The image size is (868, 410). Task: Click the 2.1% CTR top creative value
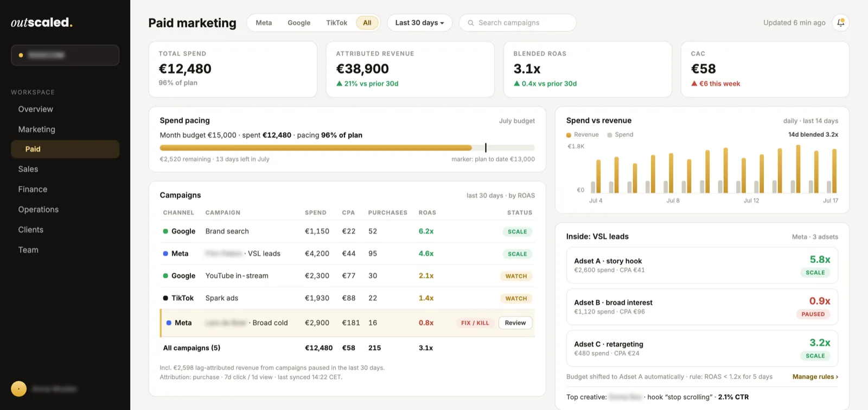(x=733, y=397)
